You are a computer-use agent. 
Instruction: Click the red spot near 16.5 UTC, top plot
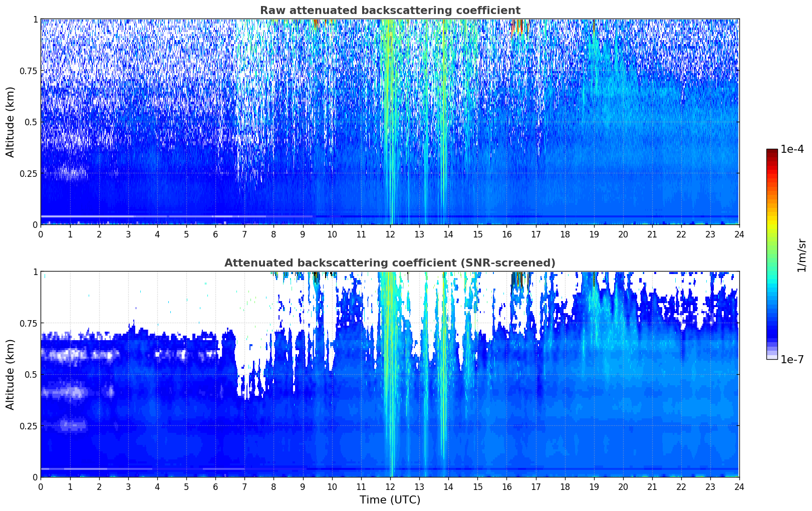(520, 26)
